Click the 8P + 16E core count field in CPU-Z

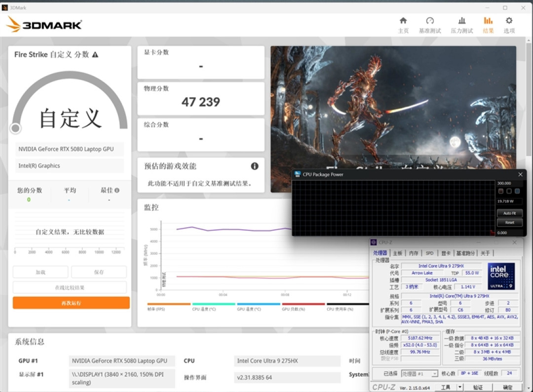coord(469,373)
